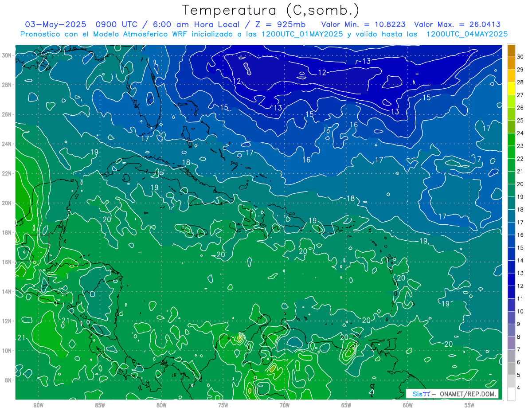532x411 pixels.
Task: Click the '75W' longitude axis label
Action: tap(223, 405)
